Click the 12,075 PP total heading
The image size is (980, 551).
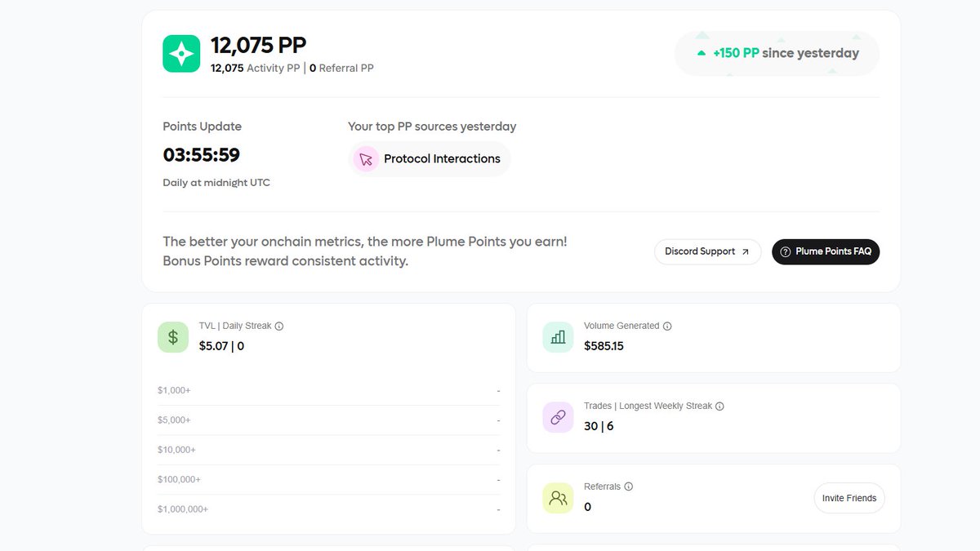tap(258, 45)
